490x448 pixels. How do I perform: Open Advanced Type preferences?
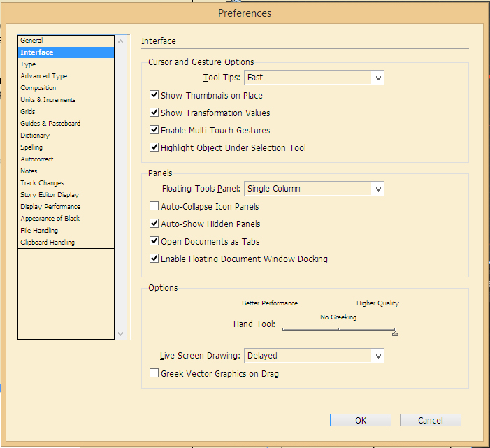click(66, 76)
